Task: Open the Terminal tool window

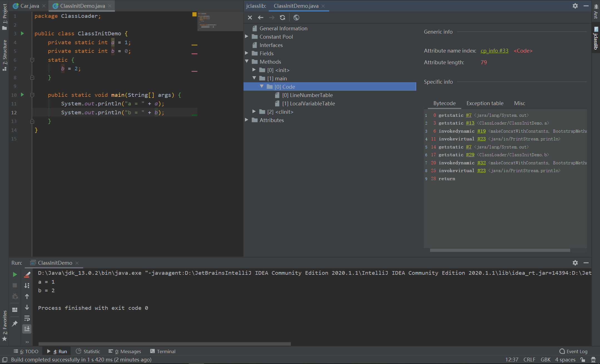Action: 163,351
